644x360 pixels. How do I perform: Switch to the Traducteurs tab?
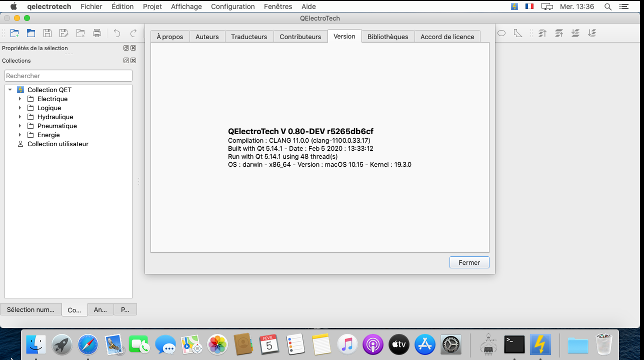[x=249, y=37]
